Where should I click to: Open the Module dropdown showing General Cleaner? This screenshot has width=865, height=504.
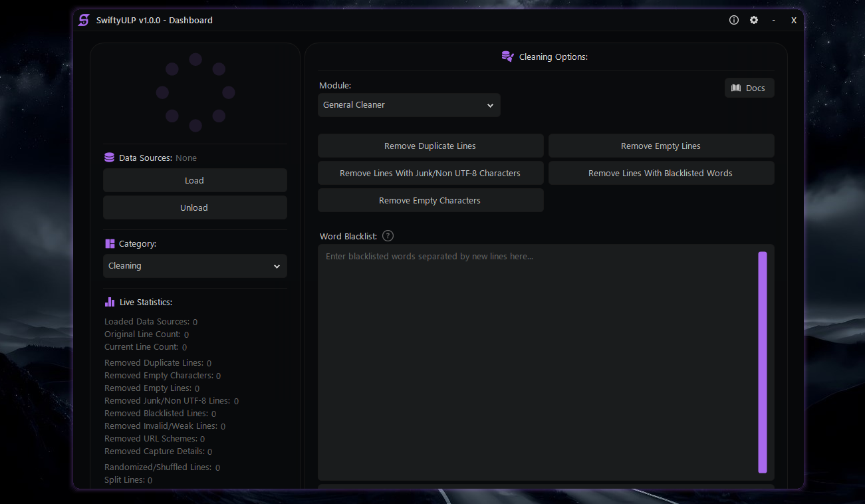point(409,105)
